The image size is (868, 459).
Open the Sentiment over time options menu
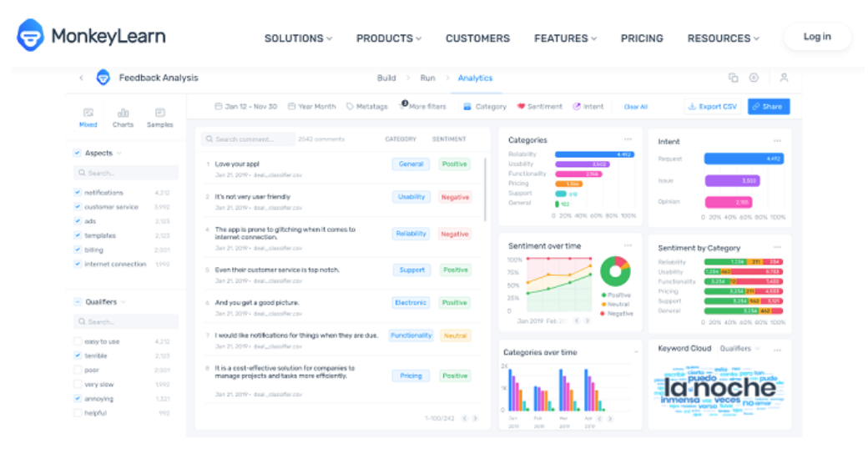(628, 245)
